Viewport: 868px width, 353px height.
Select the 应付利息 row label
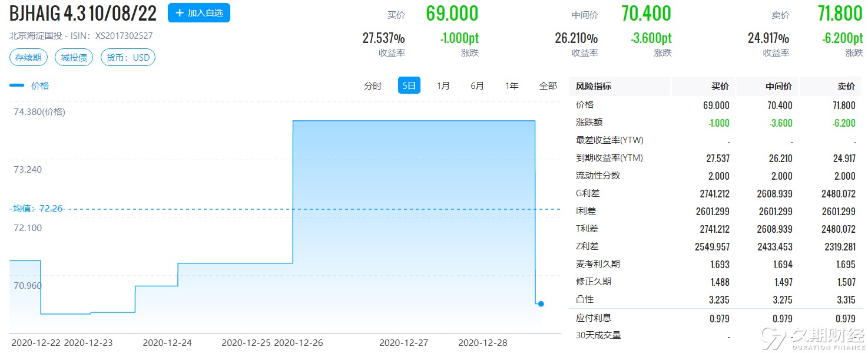[x=594, y=318]
